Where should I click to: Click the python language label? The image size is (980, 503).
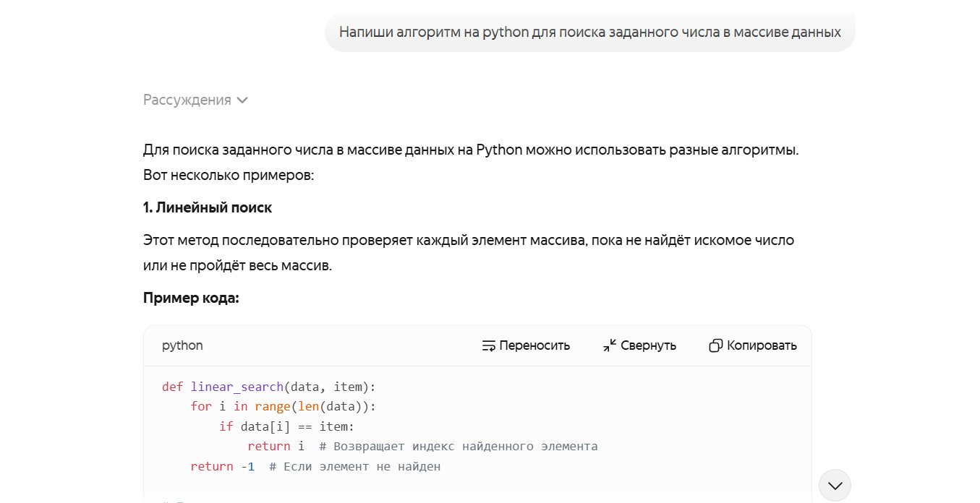tap(182, 345)
